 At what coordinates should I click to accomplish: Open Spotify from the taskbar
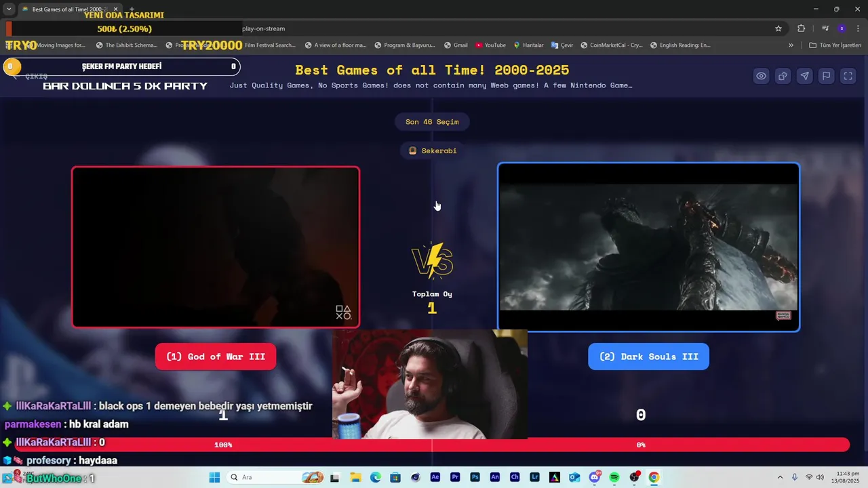[614, 477]
